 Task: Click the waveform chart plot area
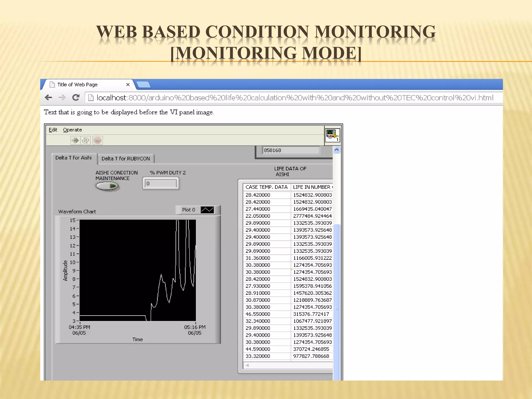(x=138, y=270)
